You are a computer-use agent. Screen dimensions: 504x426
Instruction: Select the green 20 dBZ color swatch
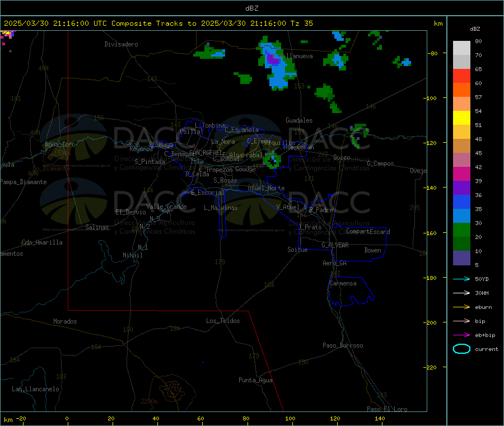[x=461, y=230]
